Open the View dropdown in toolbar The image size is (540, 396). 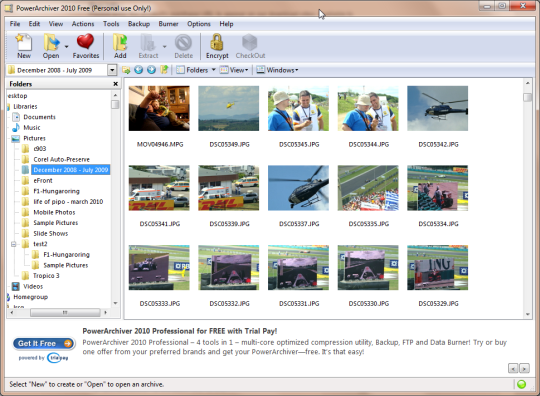click(234, 70)
